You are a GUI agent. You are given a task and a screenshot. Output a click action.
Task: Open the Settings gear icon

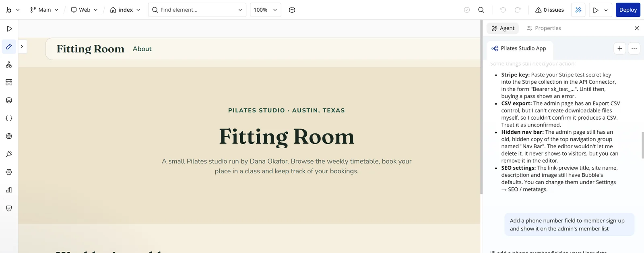(x=9, y=172)
